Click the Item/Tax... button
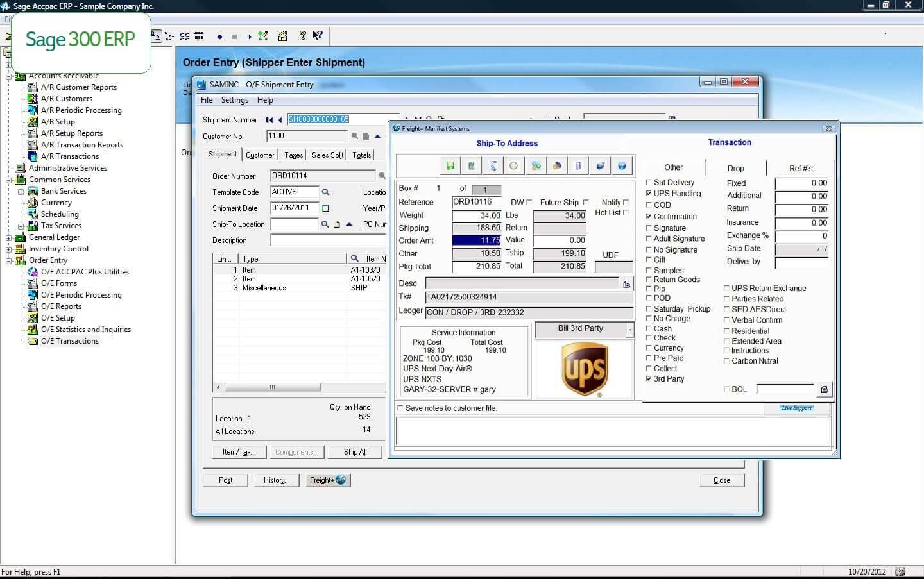The height and width of the screenshot is (579, 924). click(x=239, y=452)
